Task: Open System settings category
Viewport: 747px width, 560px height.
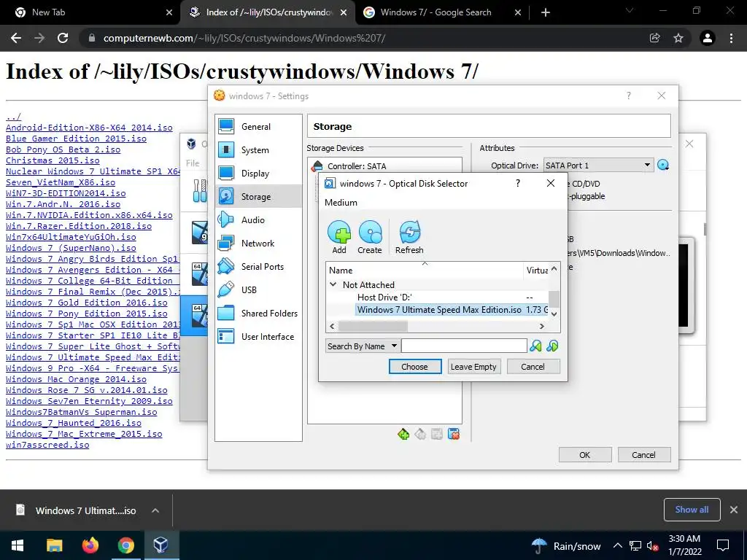Action: (x=258, y=150)
